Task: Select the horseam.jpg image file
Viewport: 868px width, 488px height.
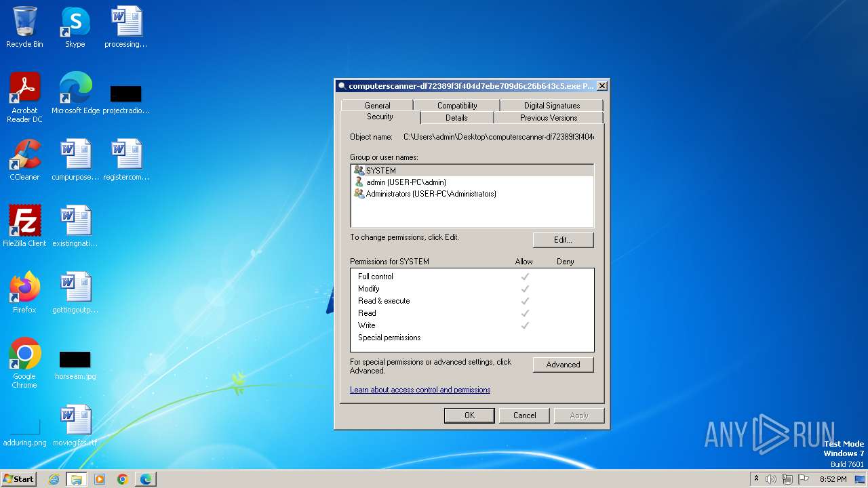Action: click(75, 365)
